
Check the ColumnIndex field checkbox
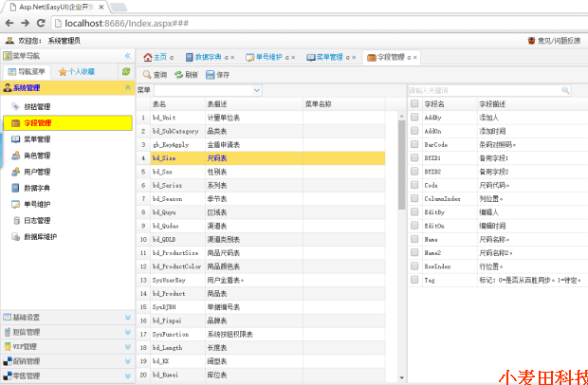414,198
